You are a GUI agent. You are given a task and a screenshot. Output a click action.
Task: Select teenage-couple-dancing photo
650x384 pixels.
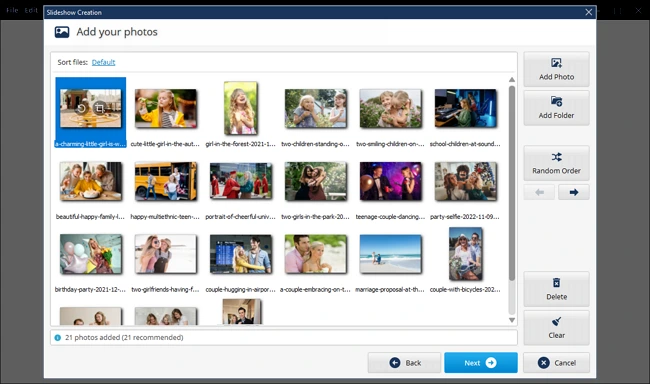point(390,181)
